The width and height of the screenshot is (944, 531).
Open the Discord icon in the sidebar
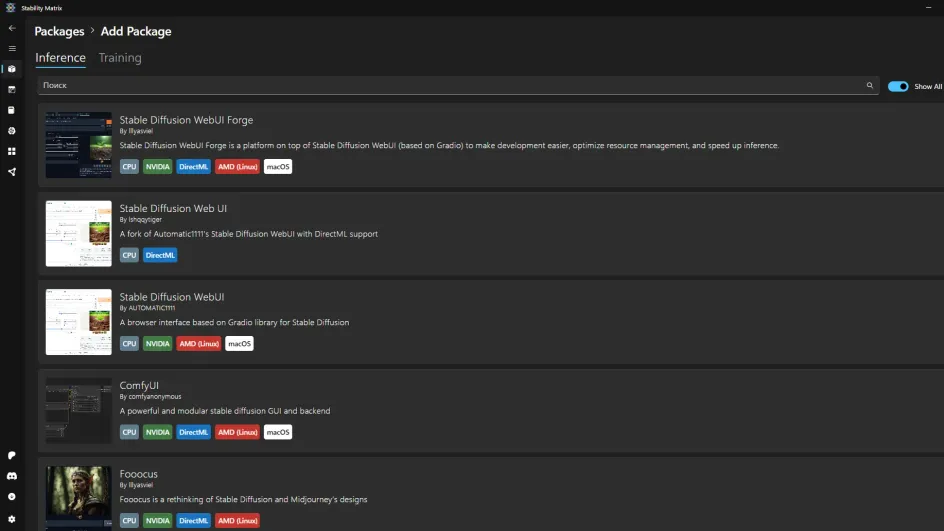[x=11, y=476]
